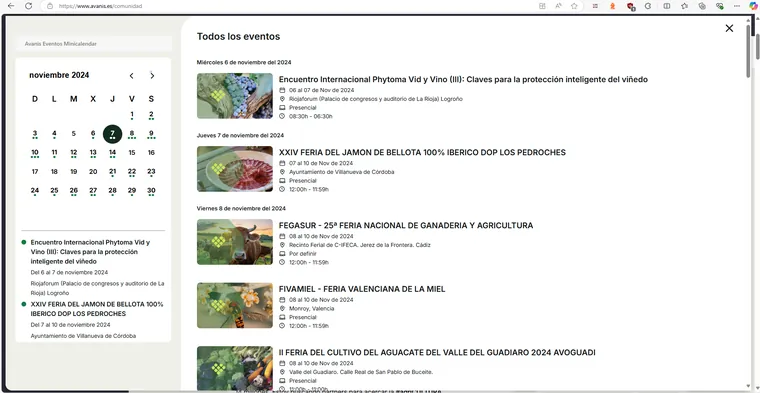760x393 pixels.
Task: Open Copilot icon in browser toolbar
Action: (x=753, y=6)
